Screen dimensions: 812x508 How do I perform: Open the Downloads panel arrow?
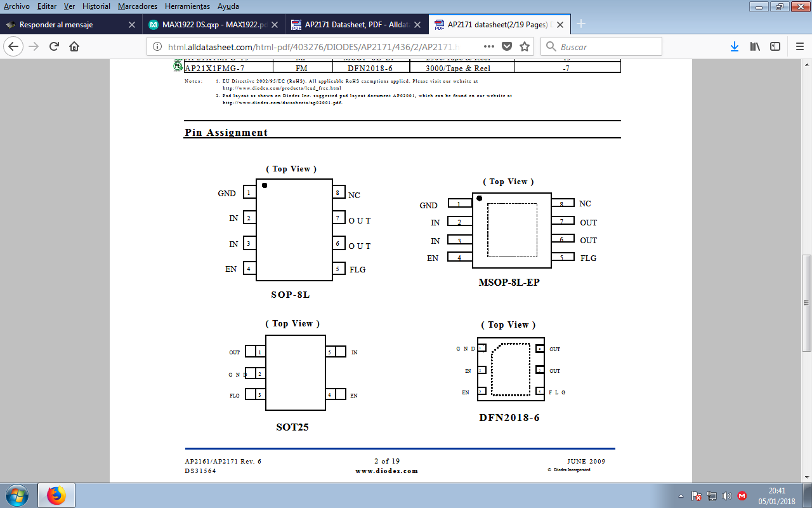click(735, 46)
